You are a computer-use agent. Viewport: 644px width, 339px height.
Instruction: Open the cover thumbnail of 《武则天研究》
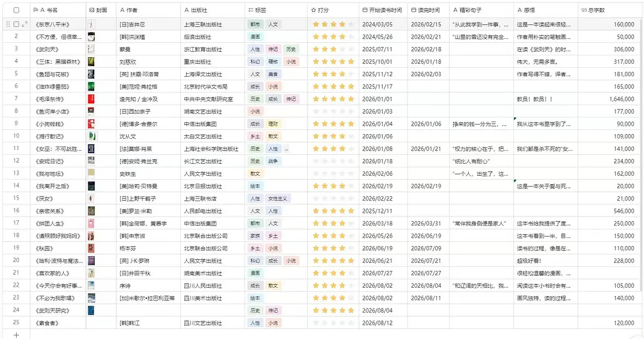click(91, 310)
